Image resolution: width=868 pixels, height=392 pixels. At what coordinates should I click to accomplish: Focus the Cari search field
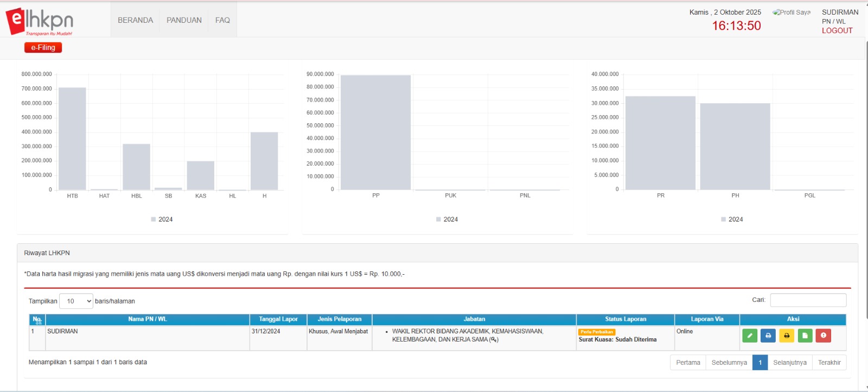808,300
